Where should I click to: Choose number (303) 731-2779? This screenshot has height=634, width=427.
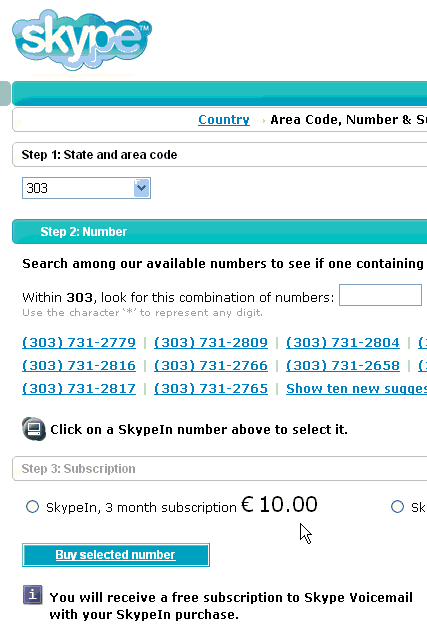tap(79, 343)
